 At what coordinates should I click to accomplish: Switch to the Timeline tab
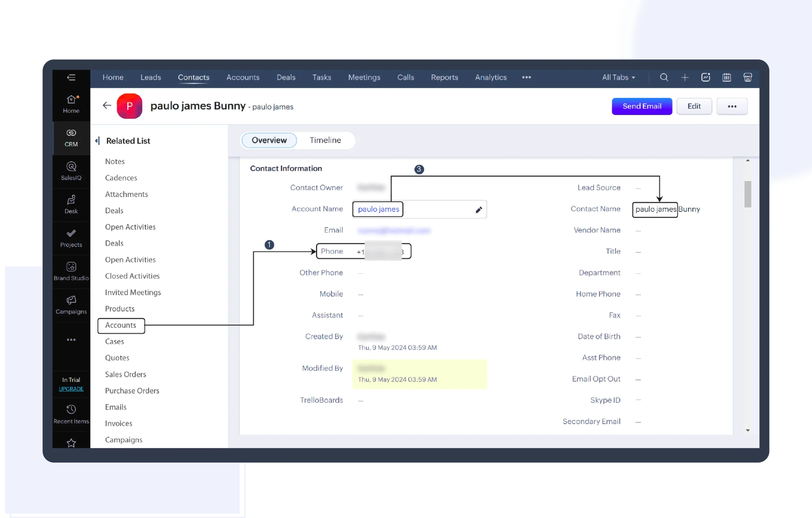325,140
